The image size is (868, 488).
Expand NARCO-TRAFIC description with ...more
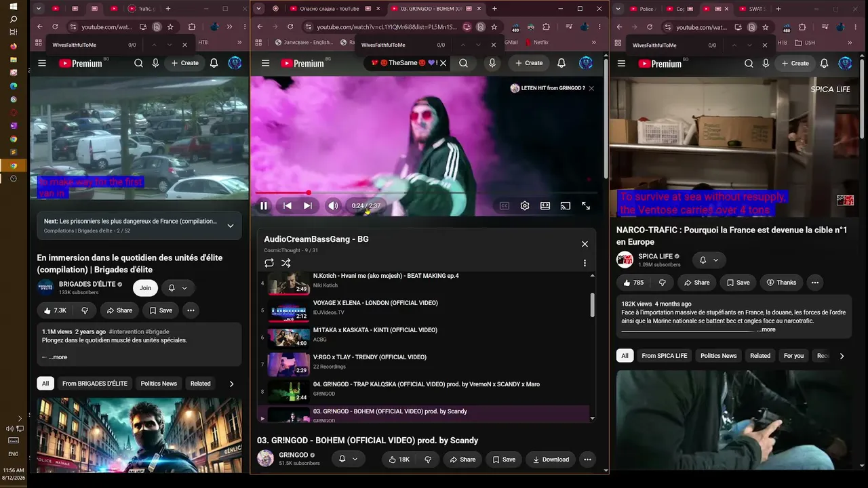coord(766,329)
